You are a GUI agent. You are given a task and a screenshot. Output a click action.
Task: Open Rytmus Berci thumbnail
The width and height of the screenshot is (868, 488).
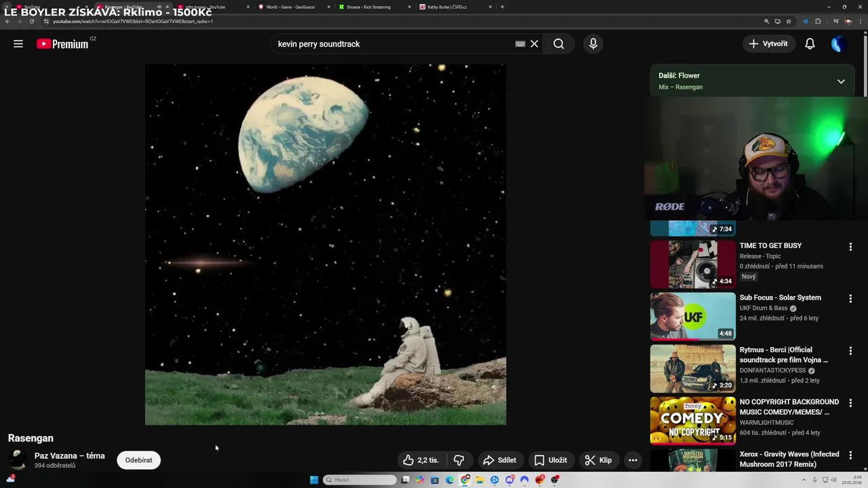[692, 369]
